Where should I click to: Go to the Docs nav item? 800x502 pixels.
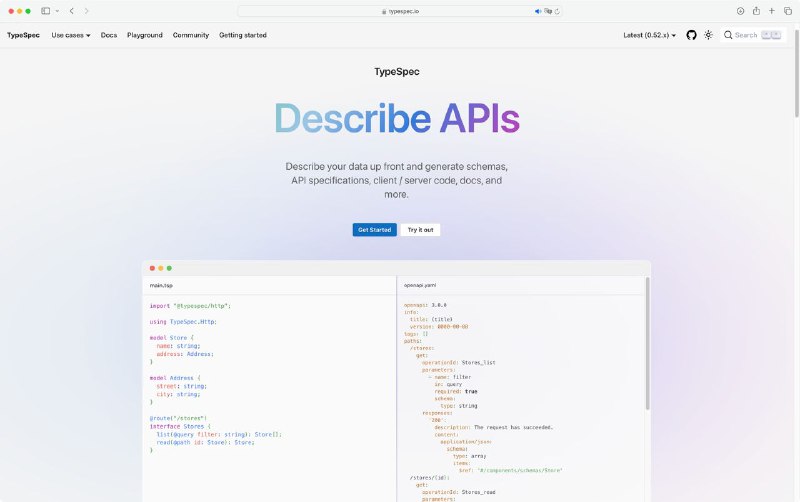109,35
